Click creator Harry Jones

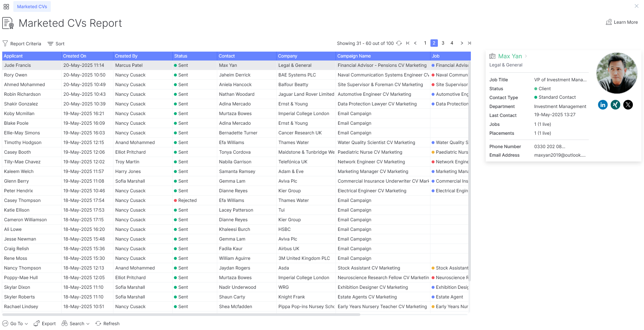click(x=128, y=171)
